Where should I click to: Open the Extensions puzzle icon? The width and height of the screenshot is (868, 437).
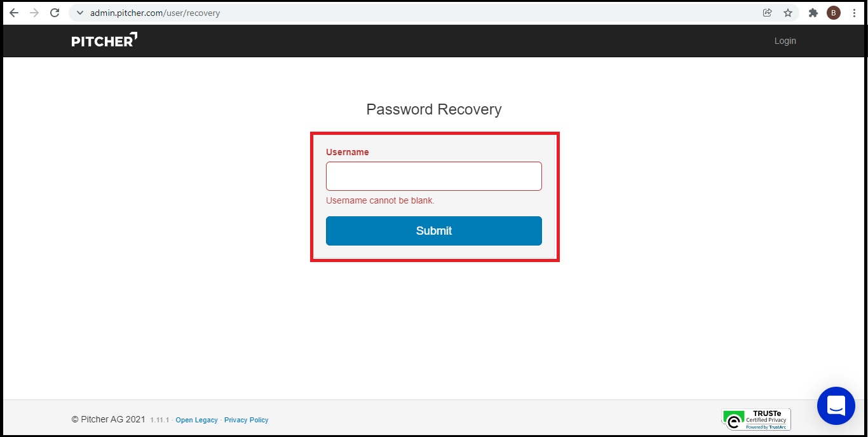813,13
